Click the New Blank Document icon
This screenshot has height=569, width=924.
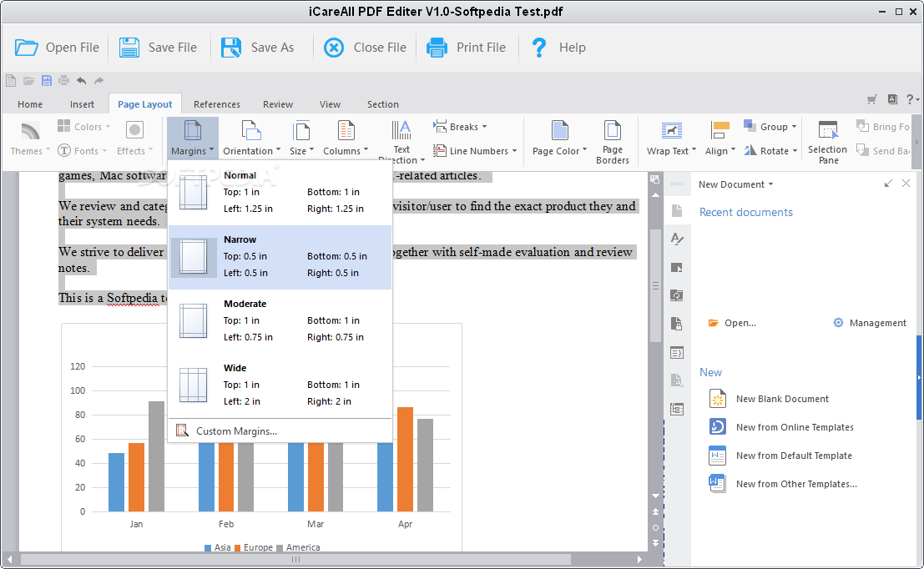(x=717, y=399)
